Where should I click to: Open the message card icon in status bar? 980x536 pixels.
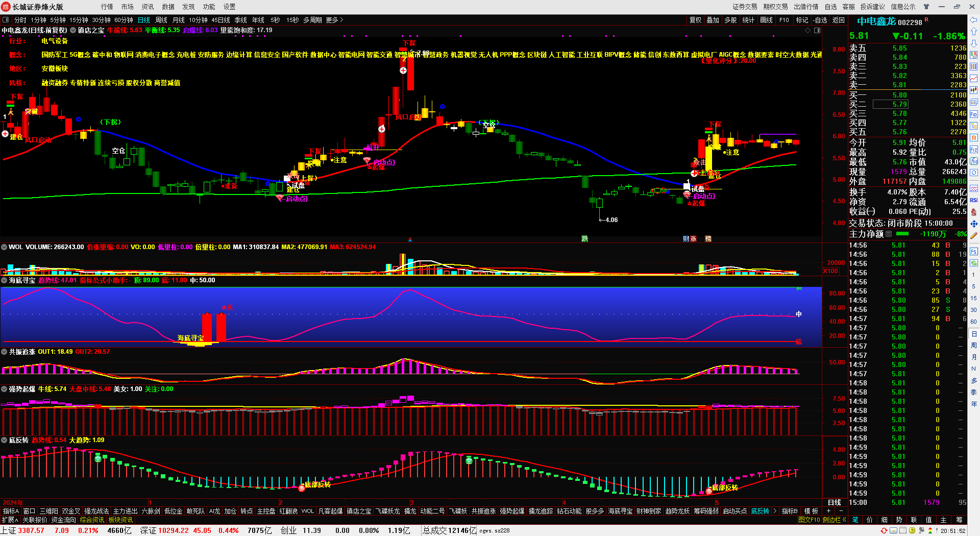click(894, 530)
